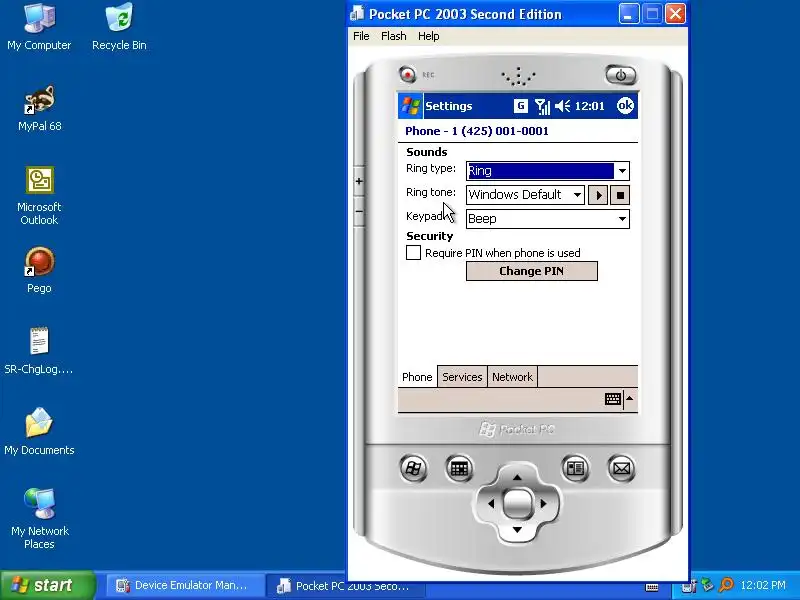
Task: Click the signal strength antenna icon
Action: coord(542,106)
